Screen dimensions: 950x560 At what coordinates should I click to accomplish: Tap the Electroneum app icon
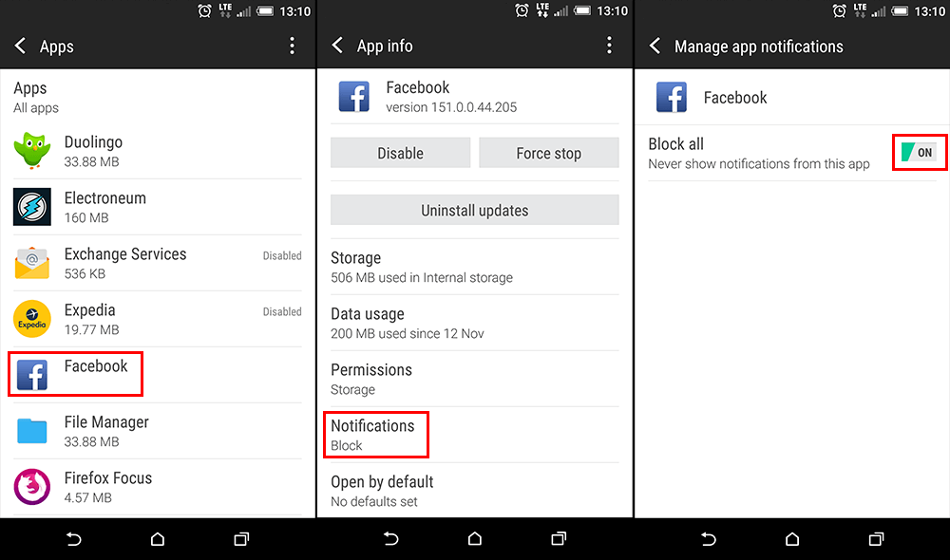pyautogui.click(x=32, y=207)
